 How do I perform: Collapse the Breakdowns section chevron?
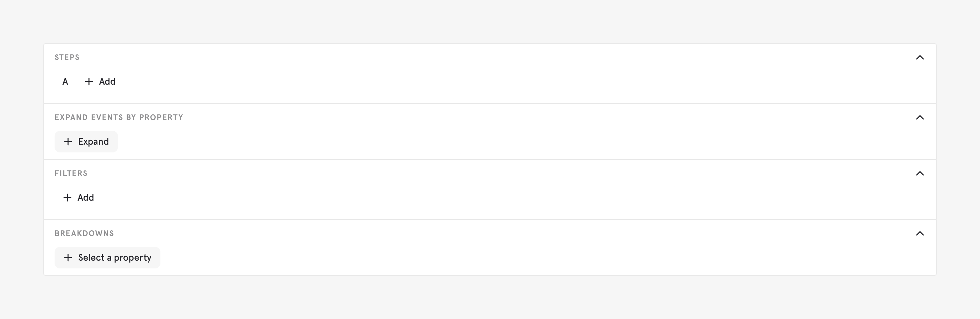tap(920, 233)
